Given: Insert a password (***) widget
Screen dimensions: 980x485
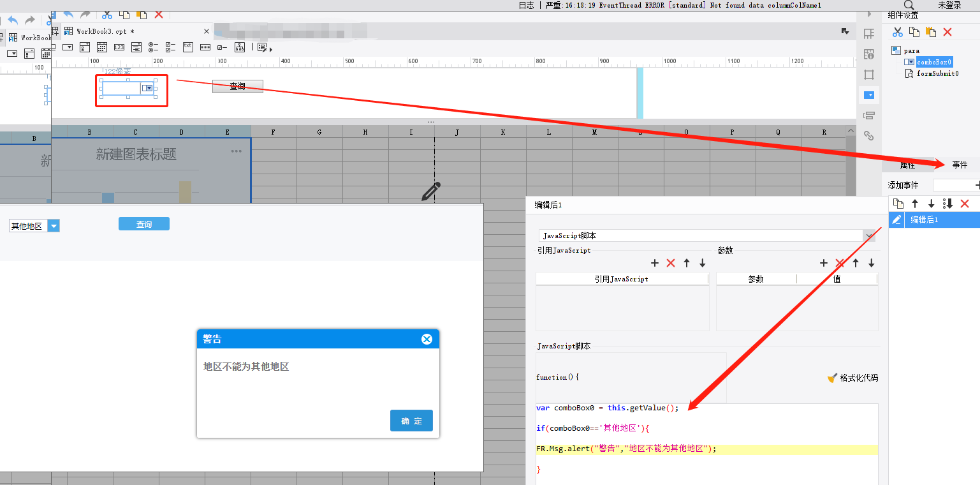Looking at the screenshot, I should pos(205,47).
